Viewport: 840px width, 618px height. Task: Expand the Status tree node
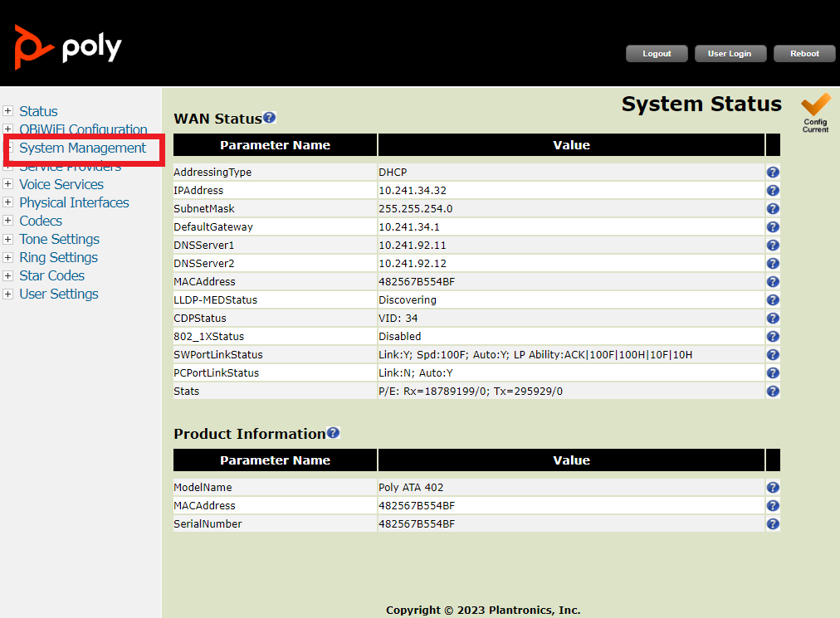pyautogui.click(x=8, y=111)
